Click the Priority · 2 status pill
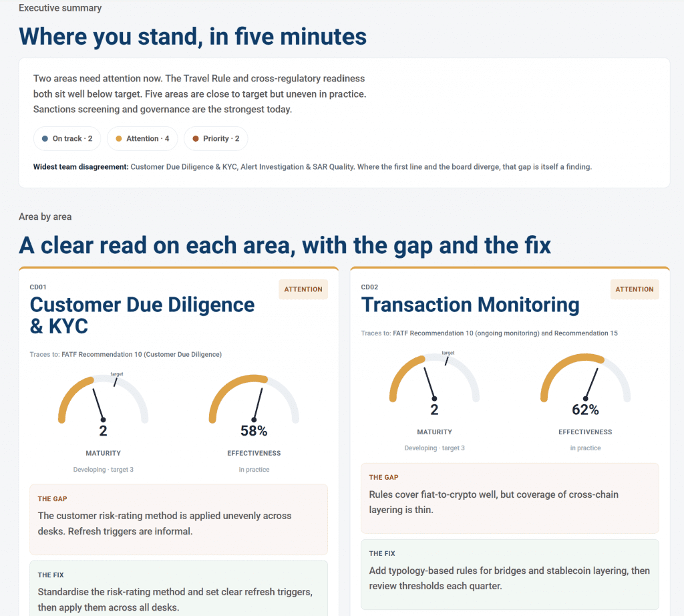The image size is (684, 616). (x=216, y=139)
